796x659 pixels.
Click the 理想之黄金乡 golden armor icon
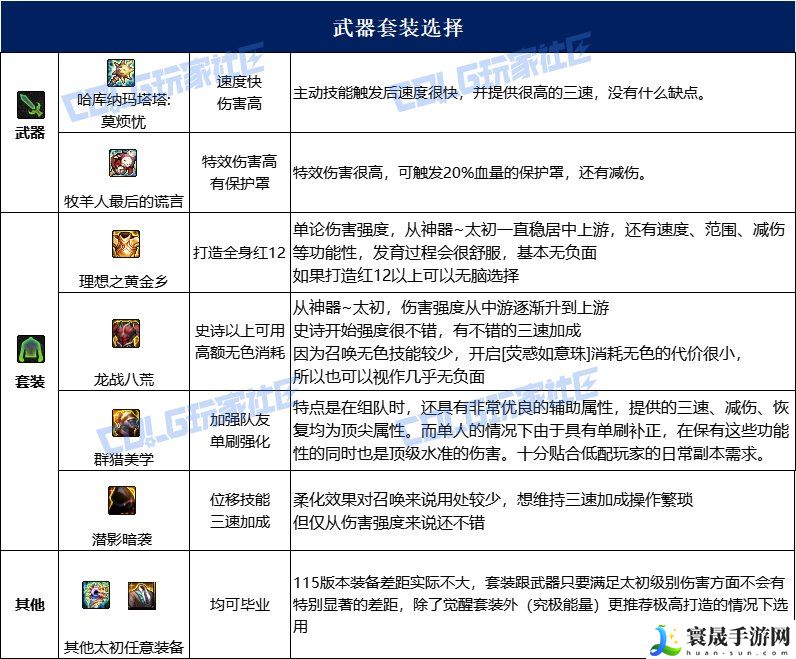pos(126,244)
